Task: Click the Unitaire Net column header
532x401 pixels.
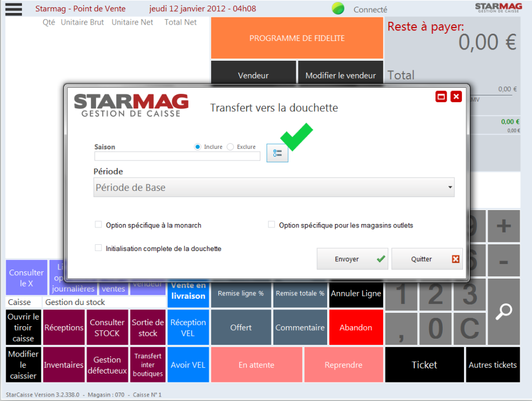Action: [x=132, y=22]
